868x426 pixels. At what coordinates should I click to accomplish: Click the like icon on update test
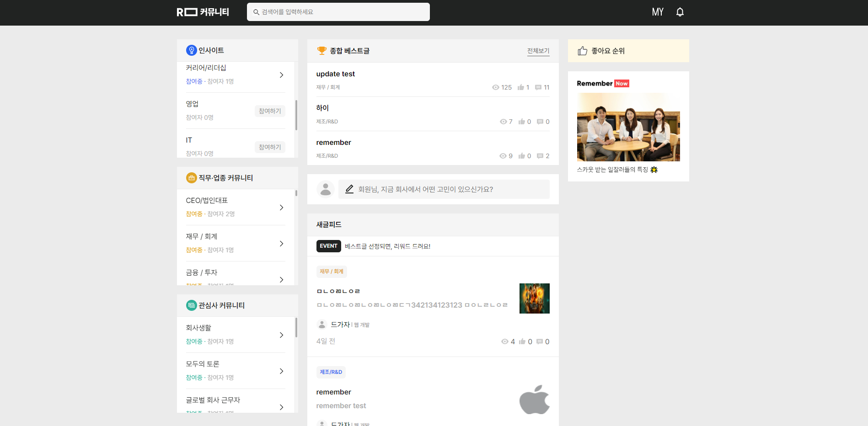pos(520,87)
